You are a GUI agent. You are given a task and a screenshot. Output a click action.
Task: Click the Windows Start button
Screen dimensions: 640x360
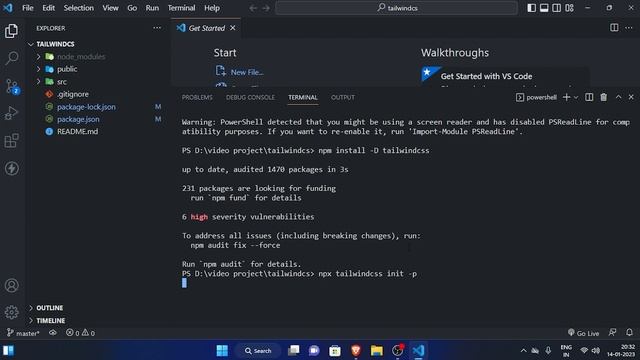click(x=222, y=351)
